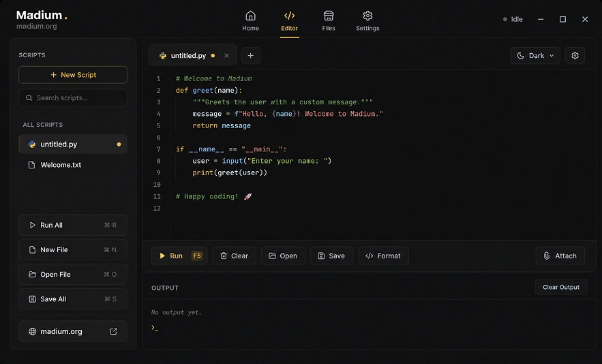602x364 pixels.
Task: Click line number 7 in the gutter
Action: [158, 149]
